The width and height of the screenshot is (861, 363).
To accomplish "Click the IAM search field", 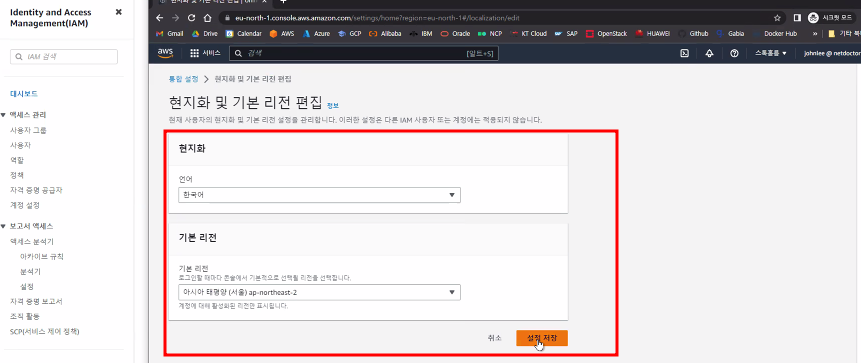I will pyautogui.click(x=64, y=57).
